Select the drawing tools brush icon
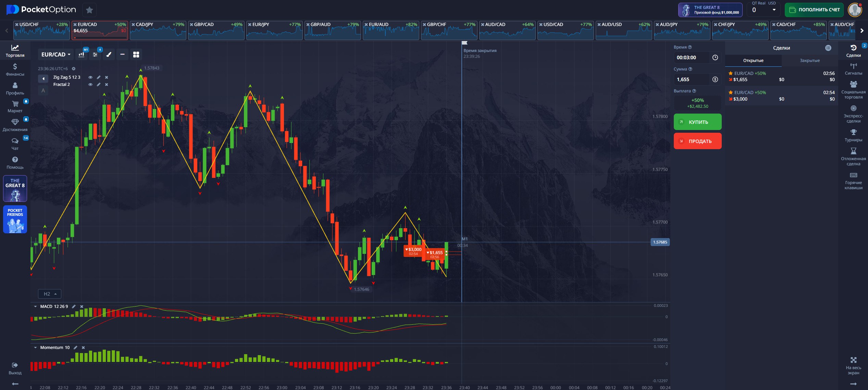The width and height of the screenshot is (868, 390). (109, 54)
